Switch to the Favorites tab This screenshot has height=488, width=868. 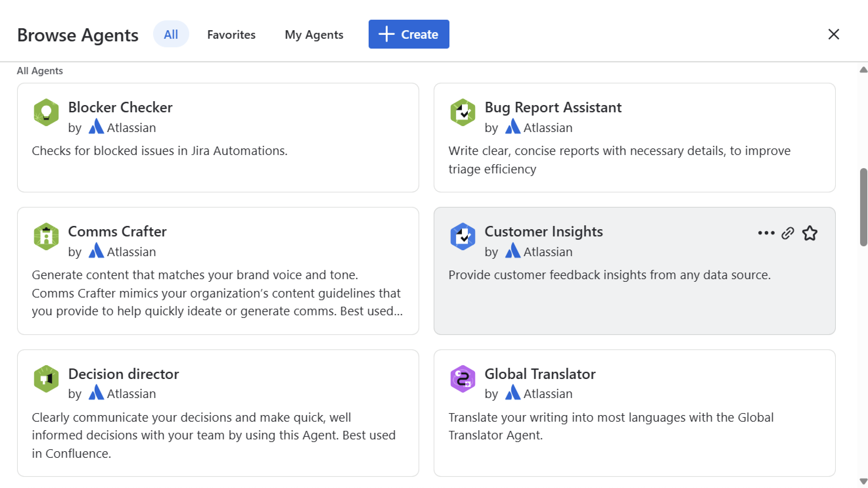(x=231, y=34)
